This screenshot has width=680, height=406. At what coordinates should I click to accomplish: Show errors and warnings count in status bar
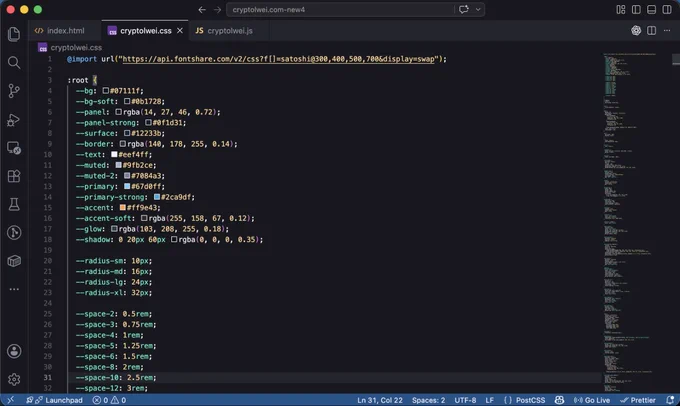(109, 400)
